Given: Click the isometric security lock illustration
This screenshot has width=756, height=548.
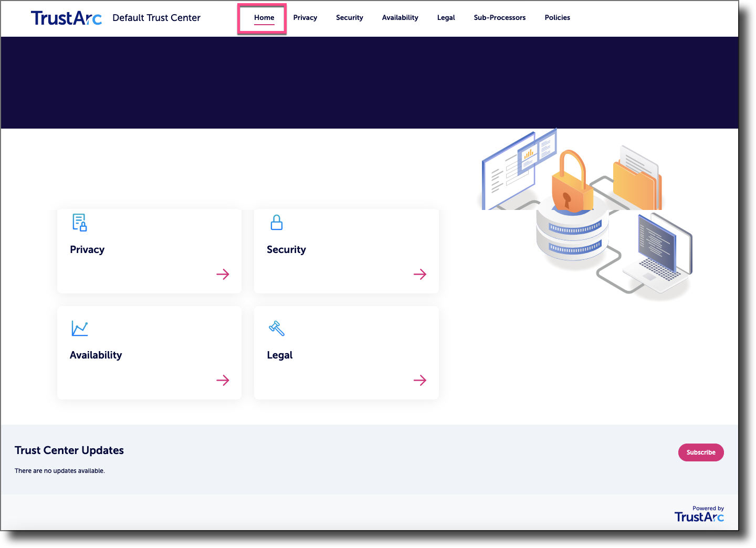Looking at the screenshot, I should (x=585, y=214).
